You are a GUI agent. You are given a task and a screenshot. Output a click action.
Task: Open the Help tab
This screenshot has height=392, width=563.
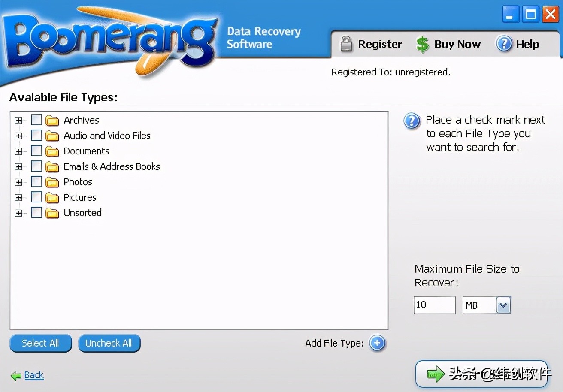(518, 44)
